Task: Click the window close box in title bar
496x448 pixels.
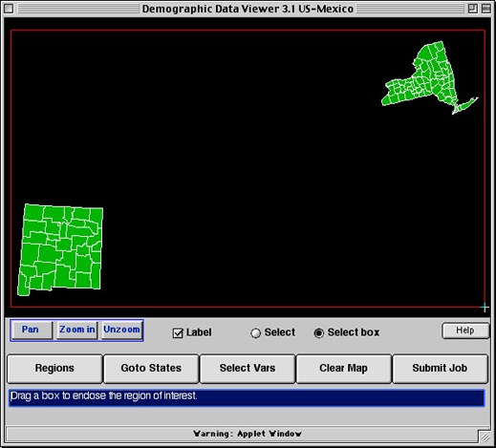Action: [9, 9]
